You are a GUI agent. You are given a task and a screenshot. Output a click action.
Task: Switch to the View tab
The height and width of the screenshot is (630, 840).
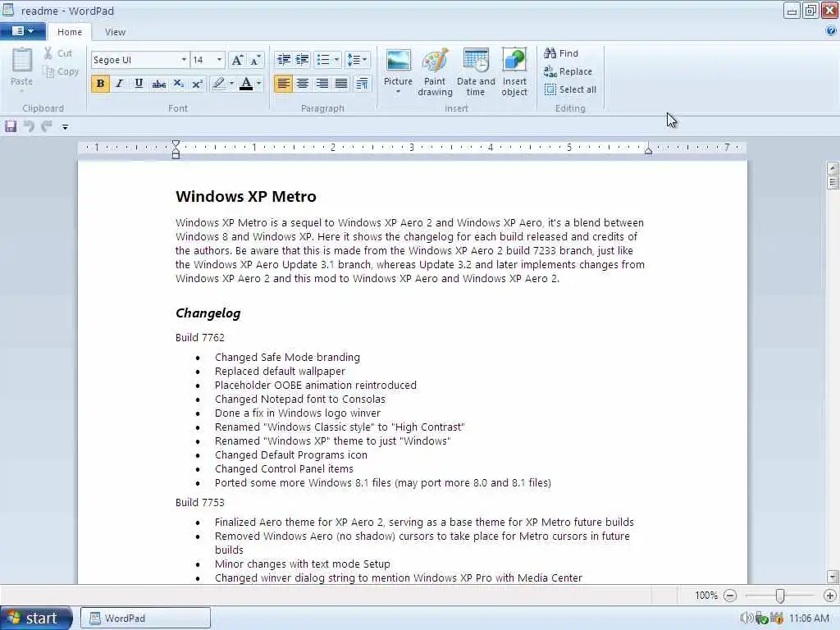pyautogui.click(x=115, y=32)
